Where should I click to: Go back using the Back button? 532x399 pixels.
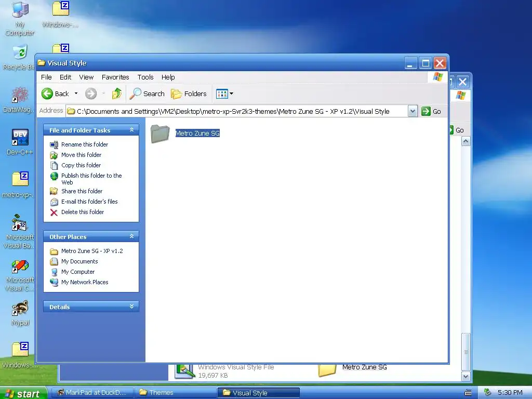pyautogui.click(x=55, y=94)
